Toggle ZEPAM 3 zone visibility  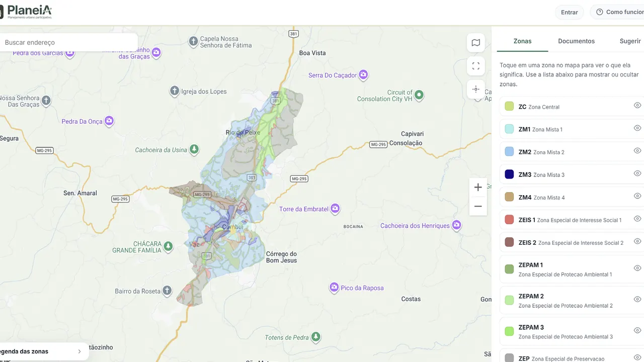click(x=637, y=331)
